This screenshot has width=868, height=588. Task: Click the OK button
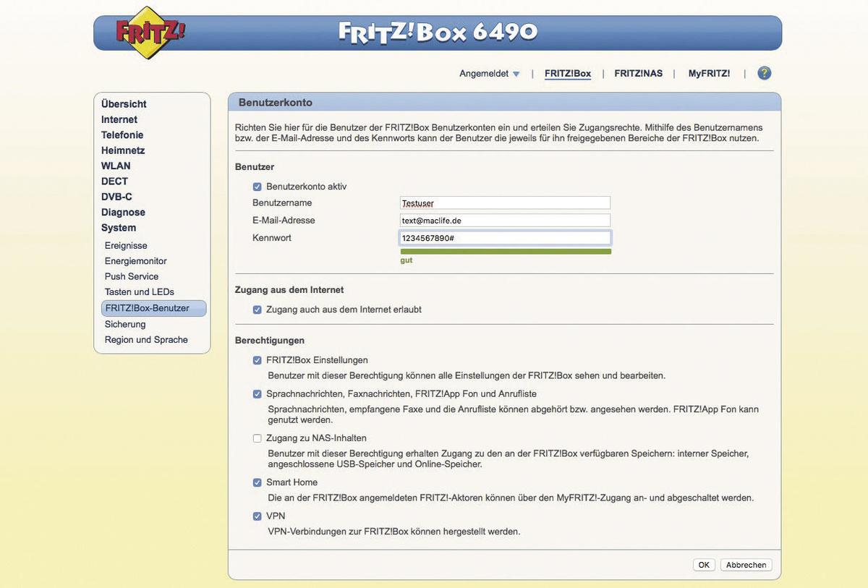(704, 565)
